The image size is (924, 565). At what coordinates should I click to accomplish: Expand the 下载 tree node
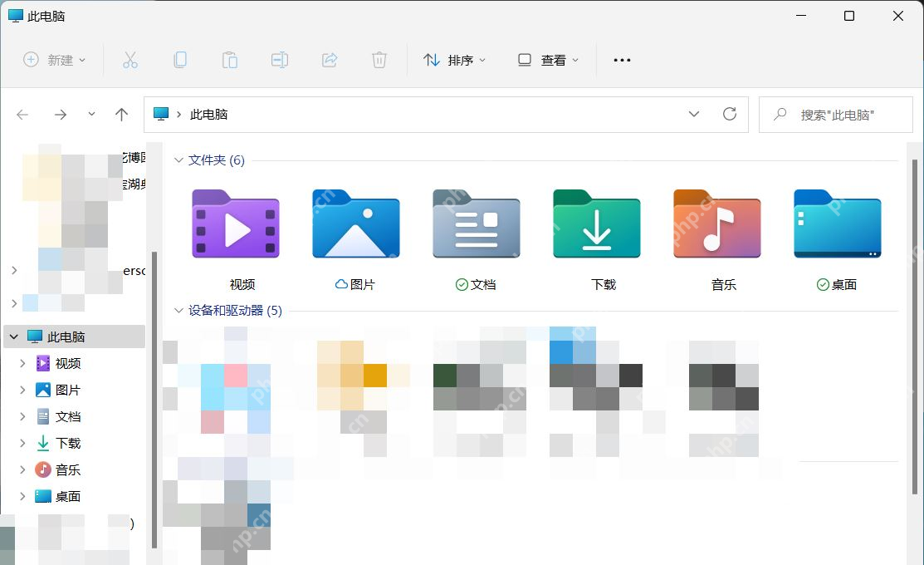click(22, 443)
